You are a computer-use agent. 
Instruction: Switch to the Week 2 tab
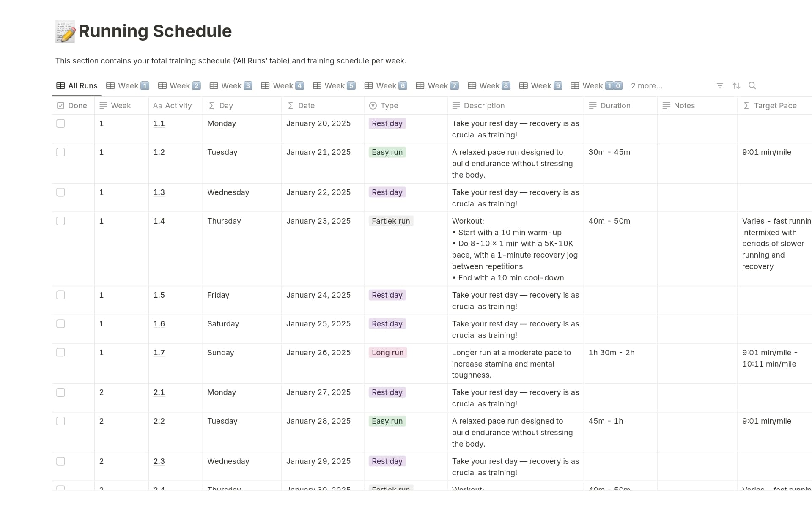point(179,86)
